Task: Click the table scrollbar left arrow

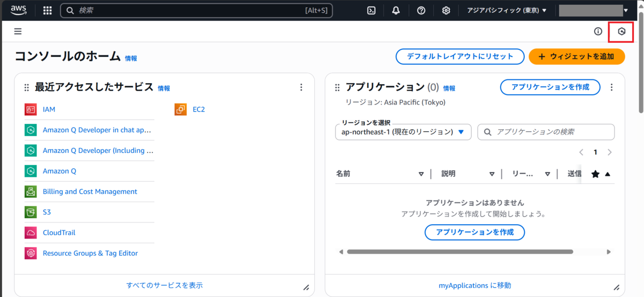Action: coord(340,251)
